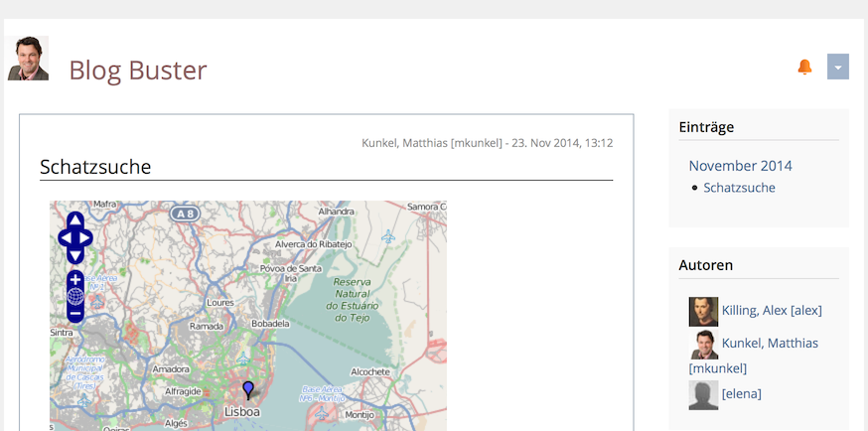Click the Schatzsuche post title
This screenshot has height=431, width=868.
coord(95,167)
